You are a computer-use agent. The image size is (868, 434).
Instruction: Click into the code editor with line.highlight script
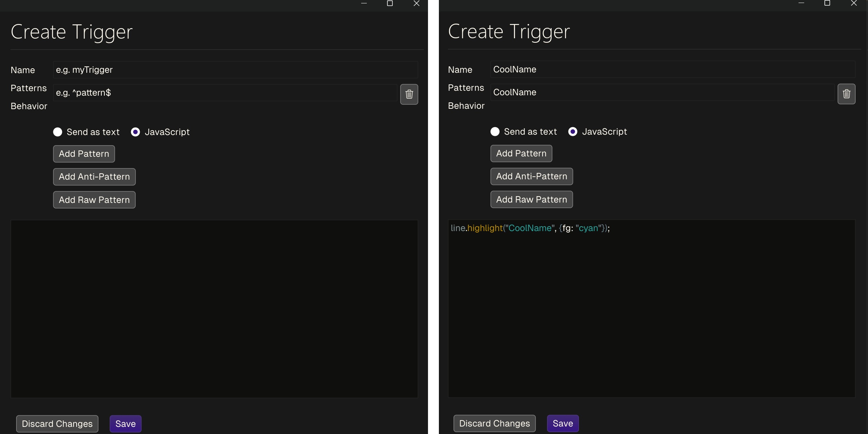[651, 308]
